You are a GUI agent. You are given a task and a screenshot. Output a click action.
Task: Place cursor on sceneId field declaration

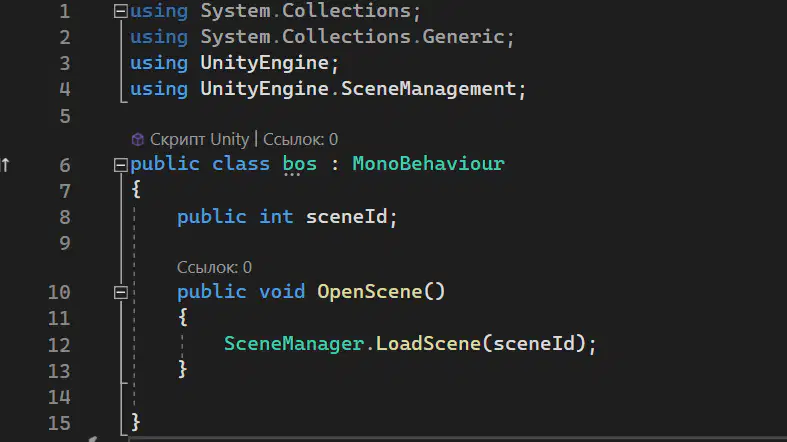pyautogui.click(x=346, y=217)
